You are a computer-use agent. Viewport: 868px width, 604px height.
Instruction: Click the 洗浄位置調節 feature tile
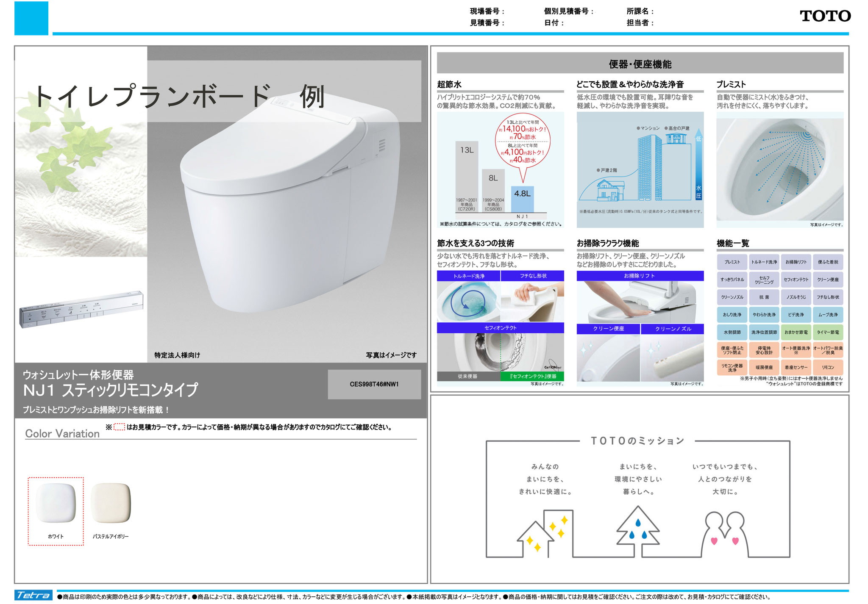764,332
